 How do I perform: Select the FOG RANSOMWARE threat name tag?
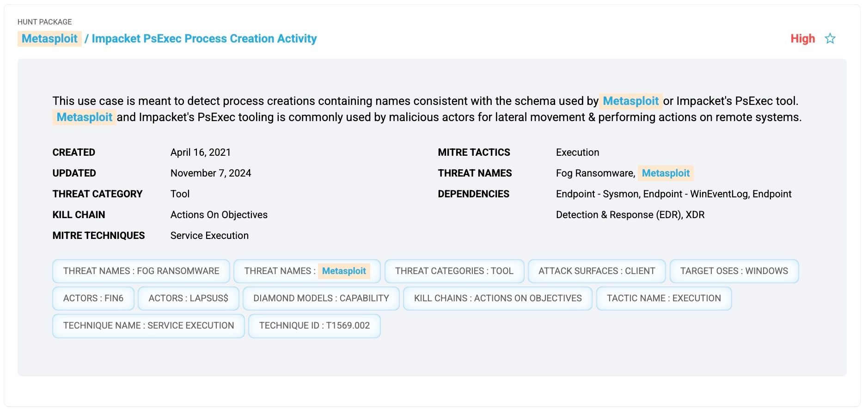pyautogui.click(x=141, y=271)
